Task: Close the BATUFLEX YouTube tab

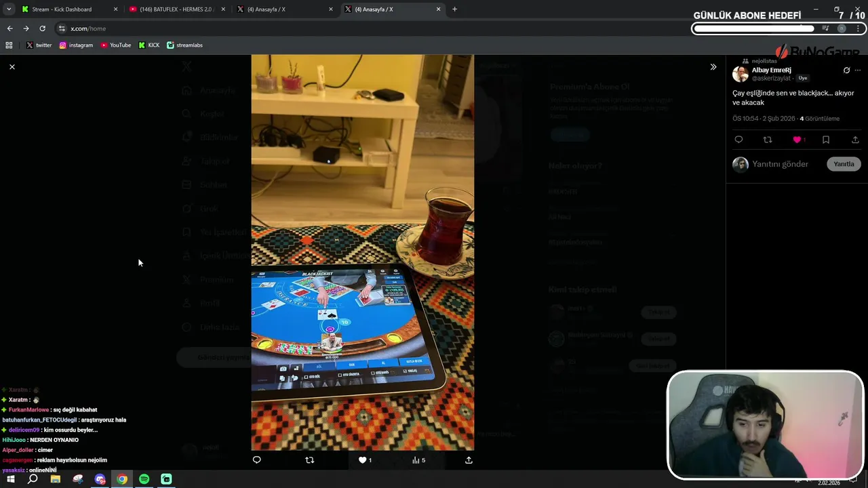Action: coord(223,9)
